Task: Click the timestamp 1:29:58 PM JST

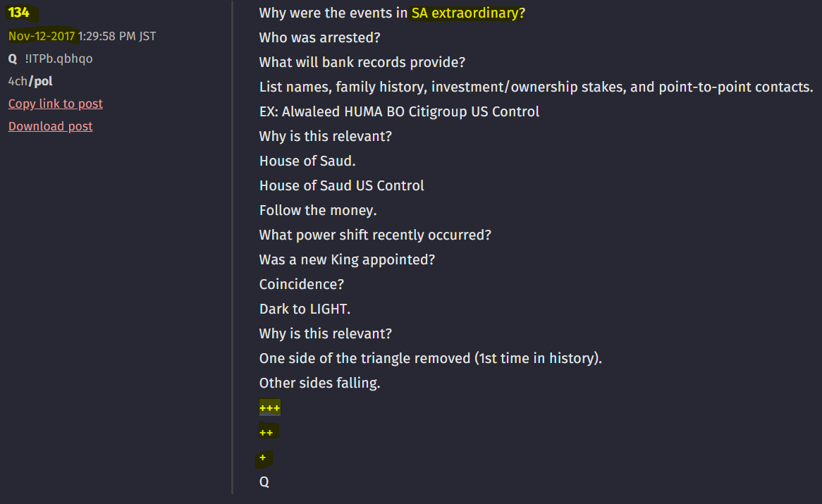Action: (117, 36)
